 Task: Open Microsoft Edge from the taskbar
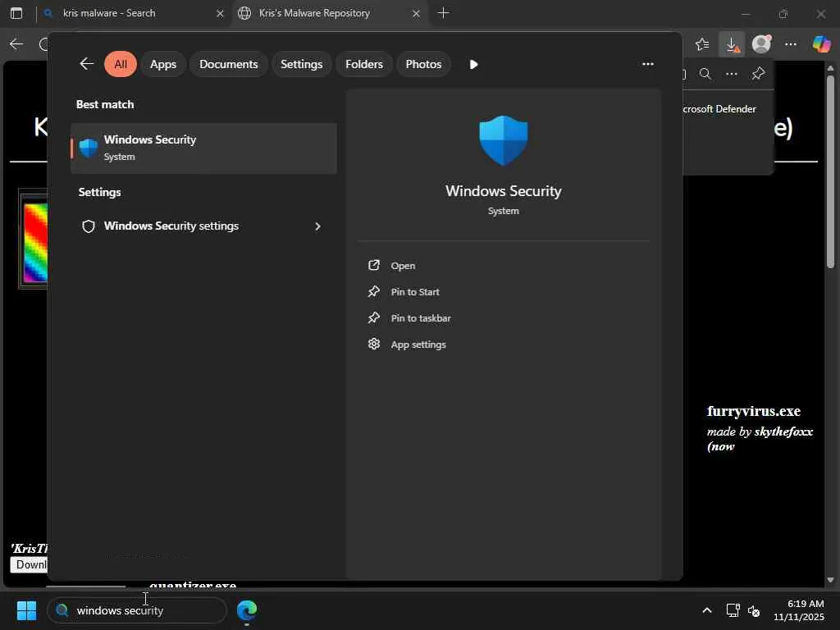[247, 610]
